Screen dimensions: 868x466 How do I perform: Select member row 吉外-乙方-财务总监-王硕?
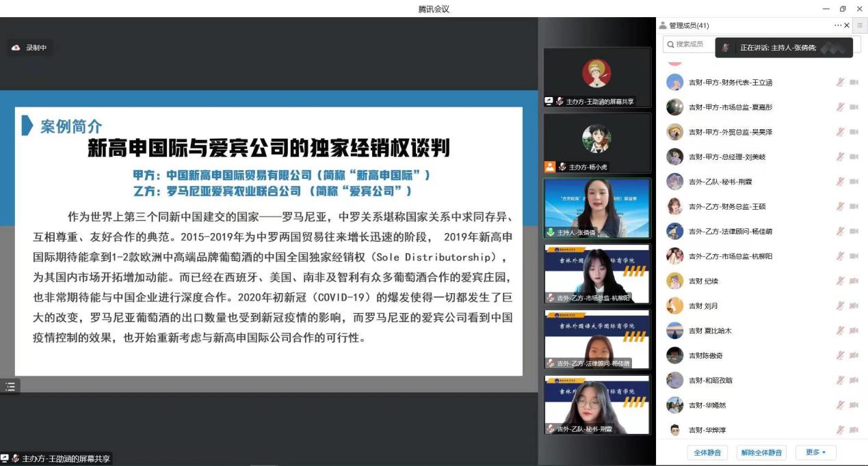[752, 206]
